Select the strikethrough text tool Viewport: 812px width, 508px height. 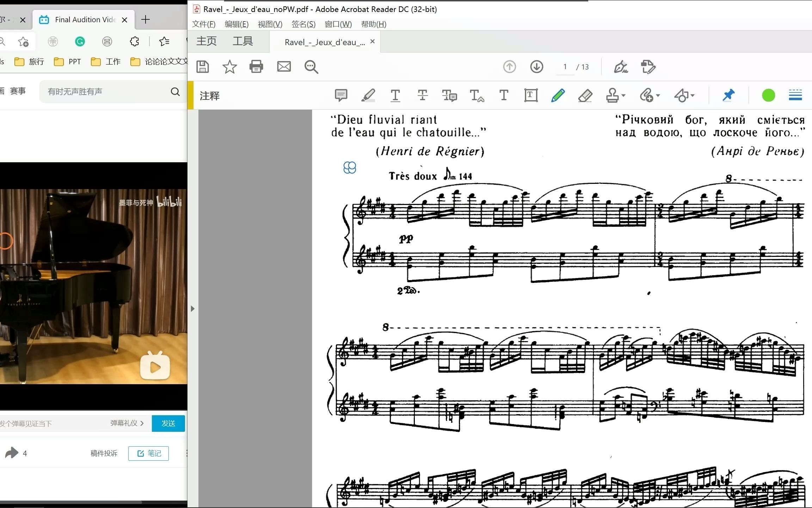[x=422, y=95]
